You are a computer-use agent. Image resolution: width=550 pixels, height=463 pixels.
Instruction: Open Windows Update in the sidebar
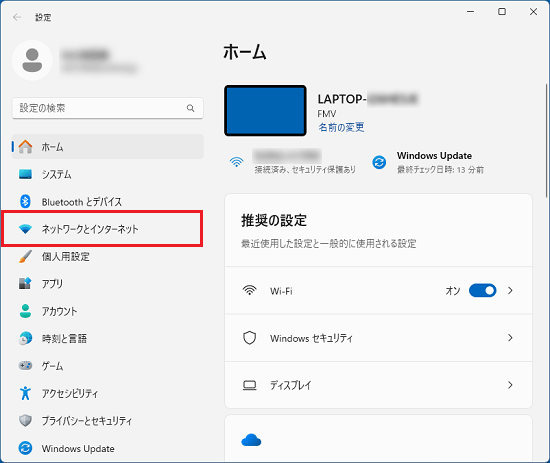click(108, 448)
